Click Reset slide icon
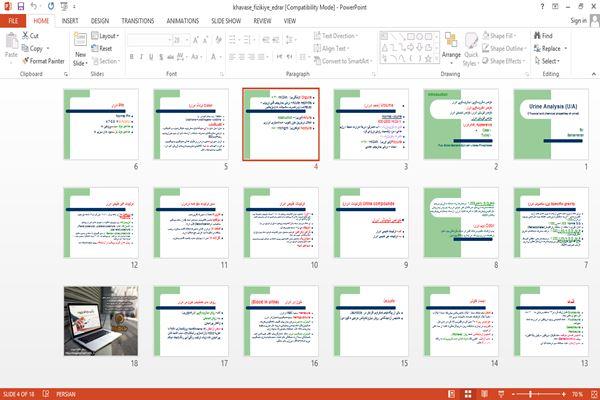 (95, 48)
